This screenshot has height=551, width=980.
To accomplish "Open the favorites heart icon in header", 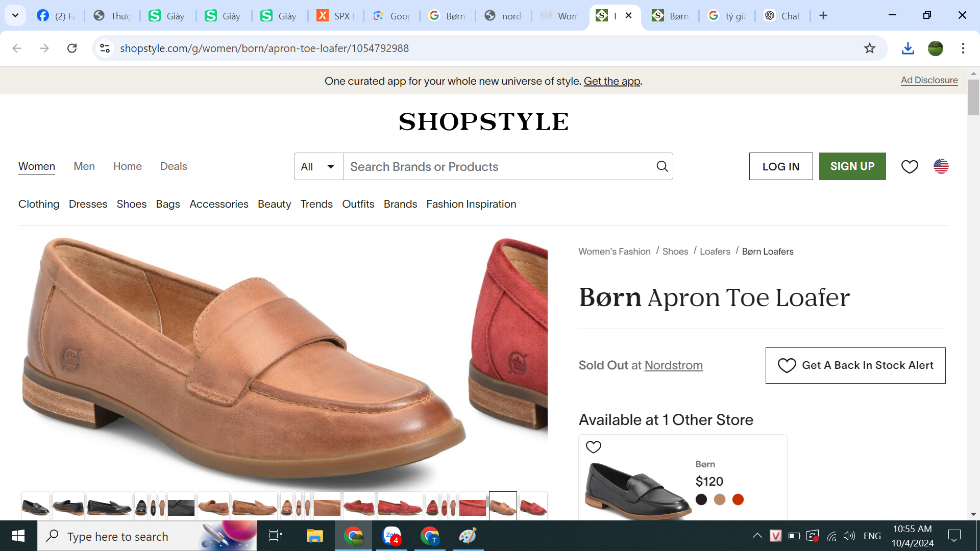I will point(909,166).
